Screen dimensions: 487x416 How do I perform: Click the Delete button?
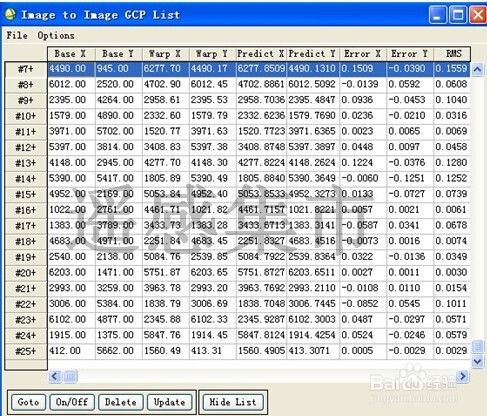[121, 402]
